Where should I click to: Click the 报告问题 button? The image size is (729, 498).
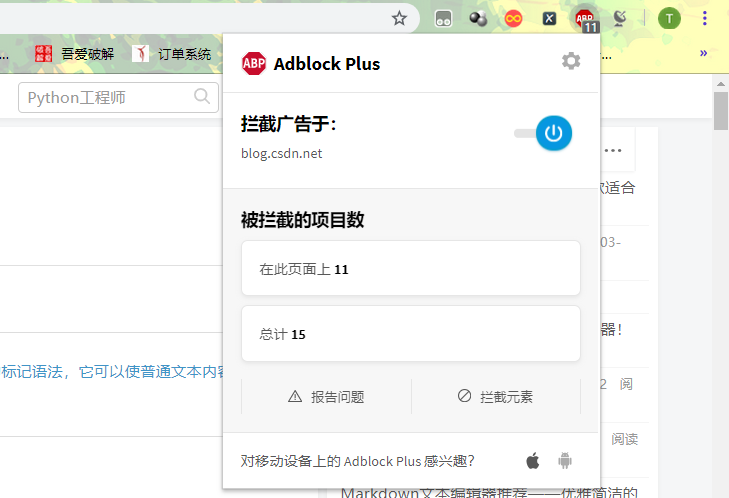[326, 397]
